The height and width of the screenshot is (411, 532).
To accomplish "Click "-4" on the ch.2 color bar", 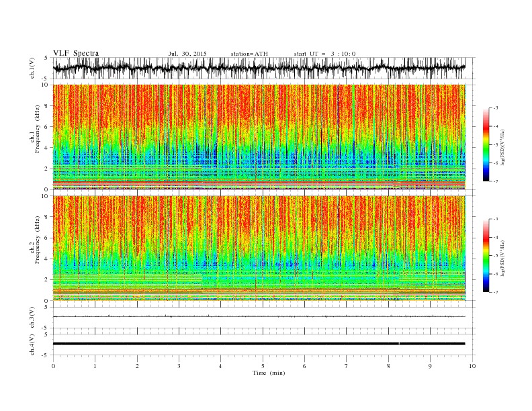I will pos(496,237).
